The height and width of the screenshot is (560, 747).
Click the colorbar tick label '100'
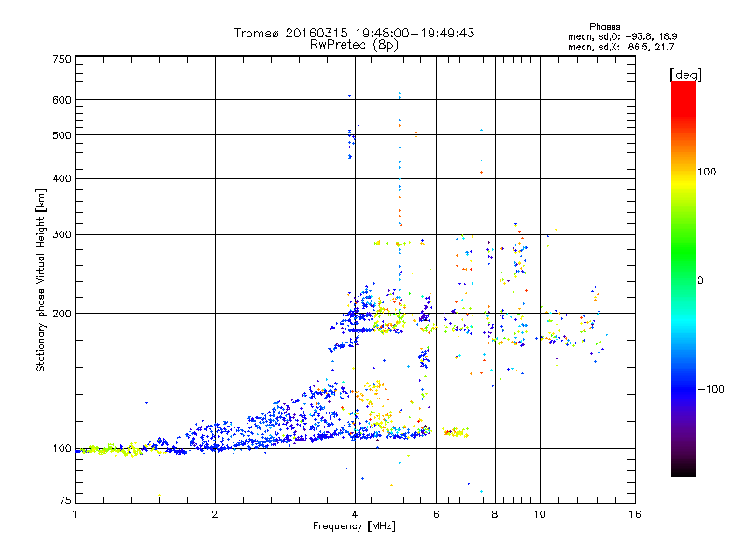pos(707,172)
